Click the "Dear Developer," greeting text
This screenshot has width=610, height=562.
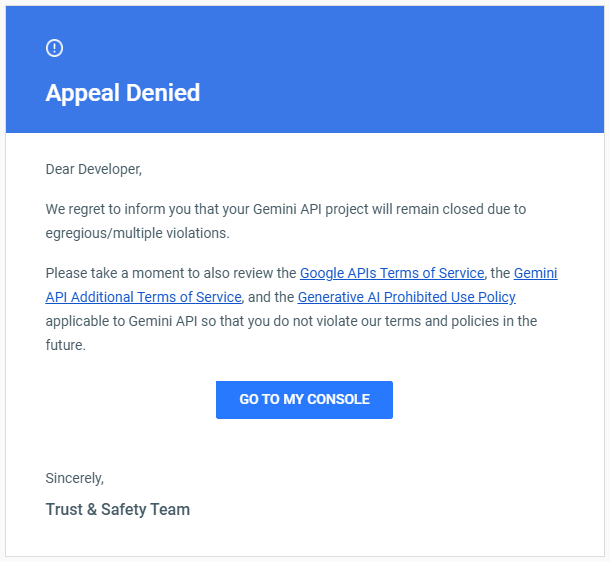[94, 170]
